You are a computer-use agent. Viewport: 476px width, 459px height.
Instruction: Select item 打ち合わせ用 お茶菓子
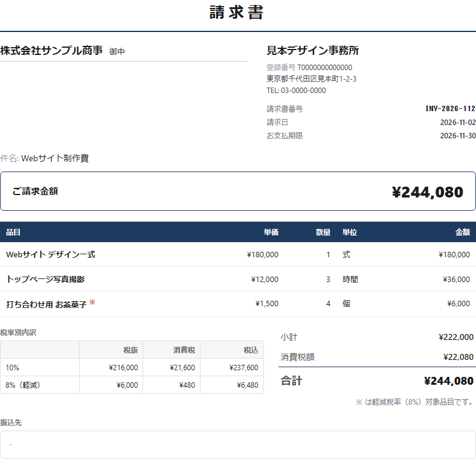pos(47,304)
